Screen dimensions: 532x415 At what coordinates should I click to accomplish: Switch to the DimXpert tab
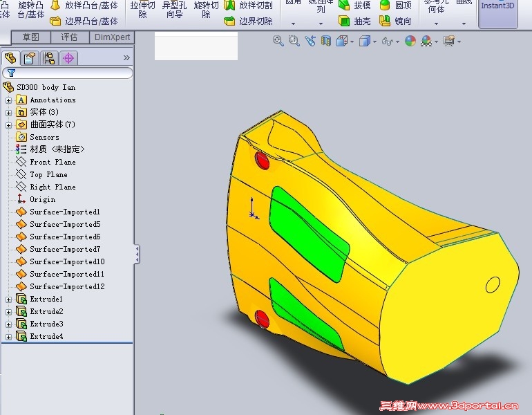click(112, 37)
